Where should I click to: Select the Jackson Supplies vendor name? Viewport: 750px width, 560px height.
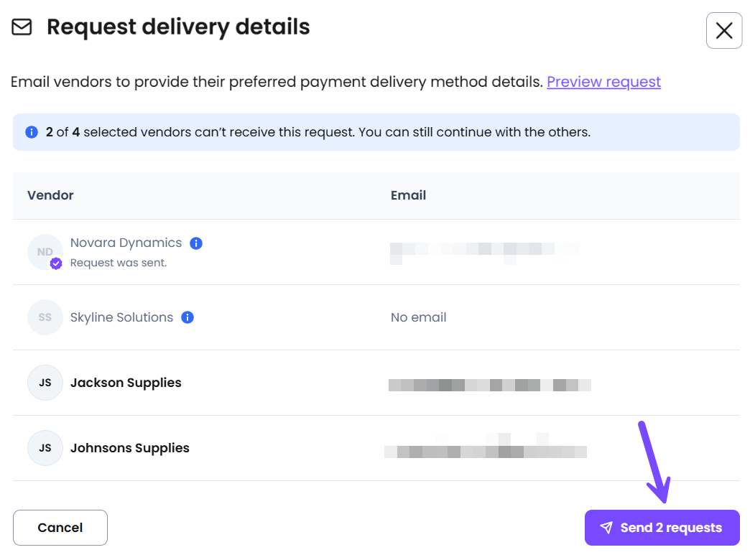(126, 383)
